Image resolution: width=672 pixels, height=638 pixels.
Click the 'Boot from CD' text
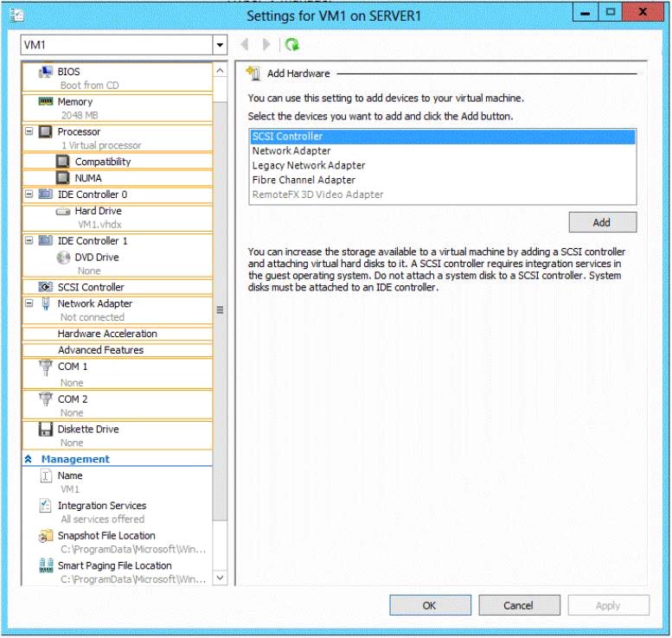[89, 86]
